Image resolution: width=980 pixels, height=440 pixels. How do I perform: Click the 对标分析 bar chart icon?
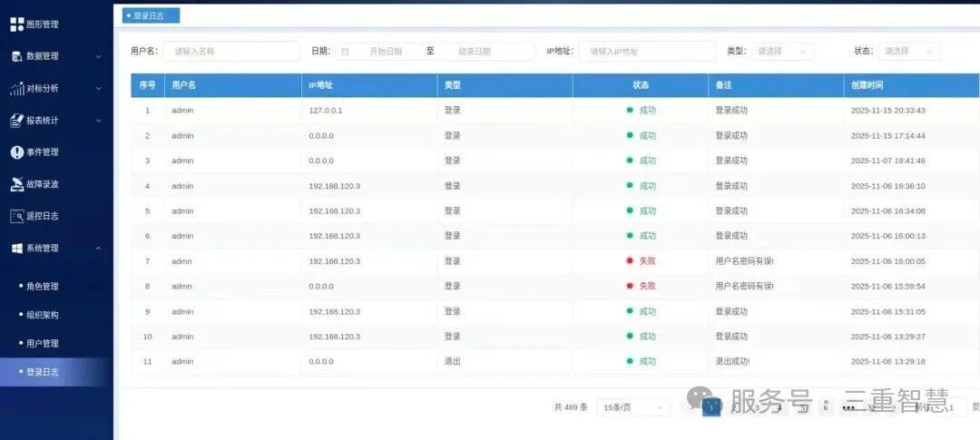17,89
